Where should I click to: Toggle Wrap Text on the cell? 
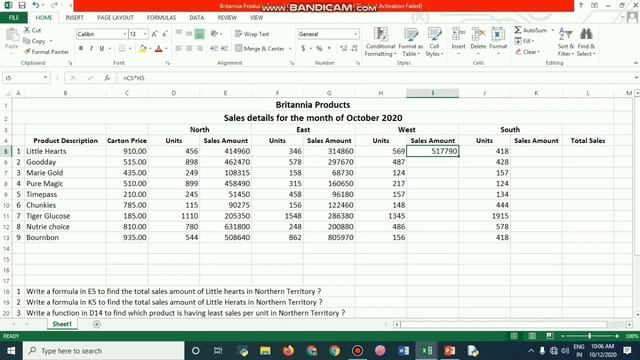point(252,34)
